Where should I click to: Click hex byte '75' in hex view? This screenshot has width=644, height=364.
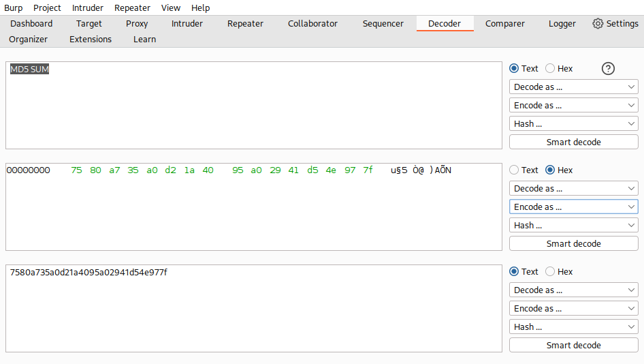[x=76, y=170]
